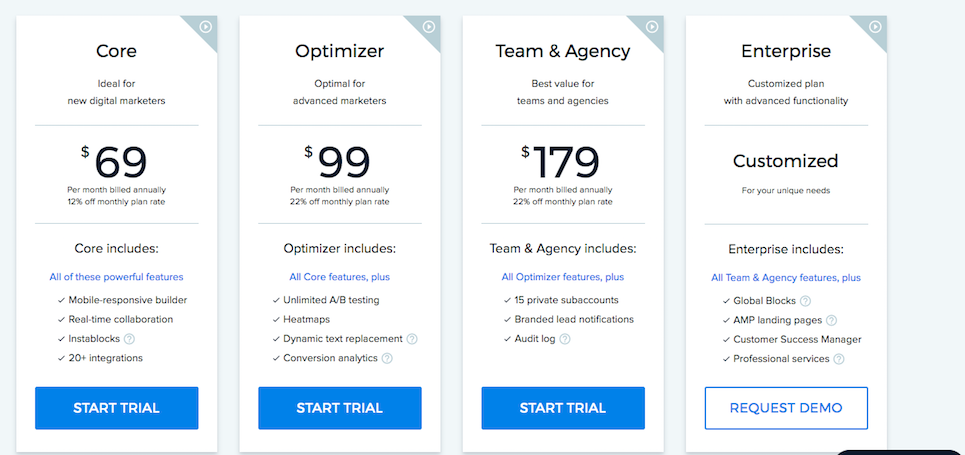This screenshot has width=965, height=455.
Task: Open the Audit log help icon
Action: pyautogui.click(x=564, y=339)
